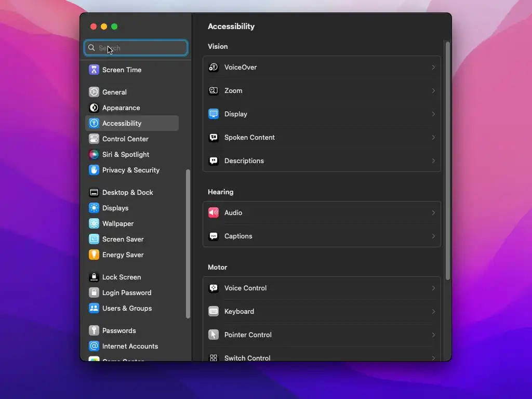Select Users & Groups label

coord(127,309)
